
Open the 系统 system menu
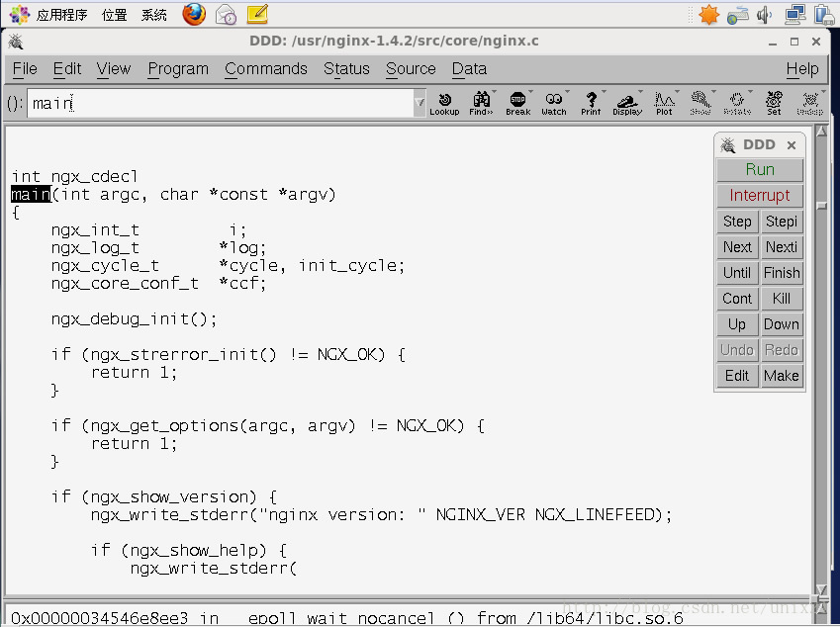click(154, 15)
